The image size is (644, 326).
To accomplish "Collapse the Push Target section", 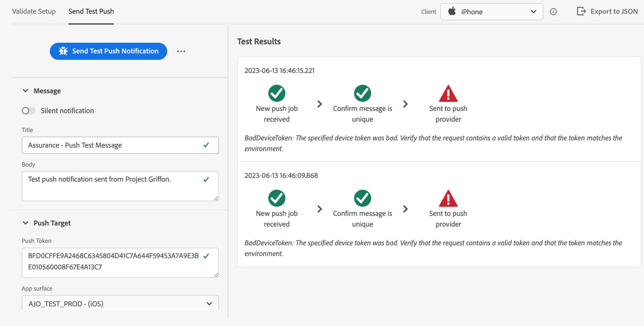I will click(x=25, y=223).
